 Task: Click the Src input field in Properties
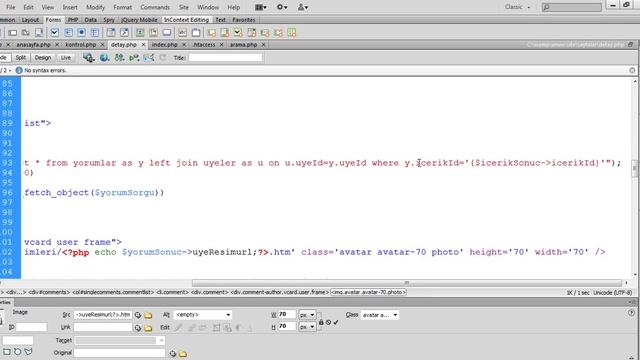pos(102,315)
